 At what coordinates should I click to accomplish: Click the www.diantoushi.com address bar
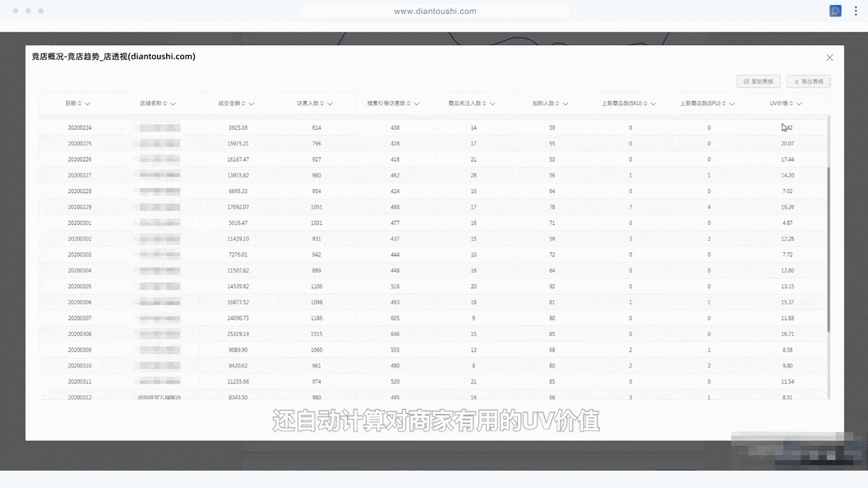(435, 11)
